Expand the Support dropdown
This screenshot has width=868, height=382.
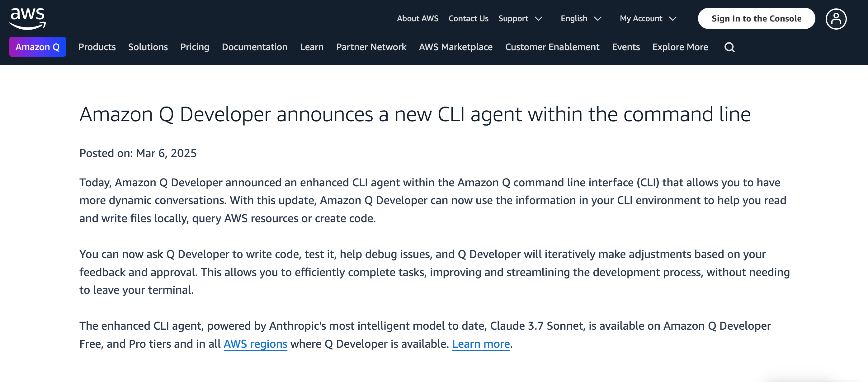(520, 19)
